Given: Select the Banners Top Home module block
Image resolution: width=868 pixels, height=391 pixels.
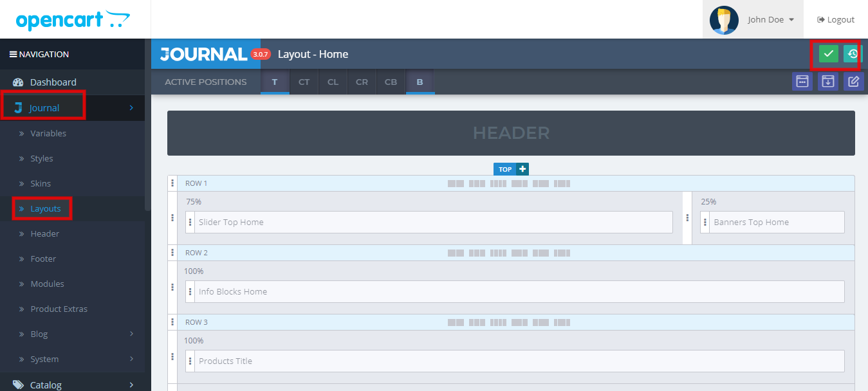Looking at the screenshot, I should [773, 223].
